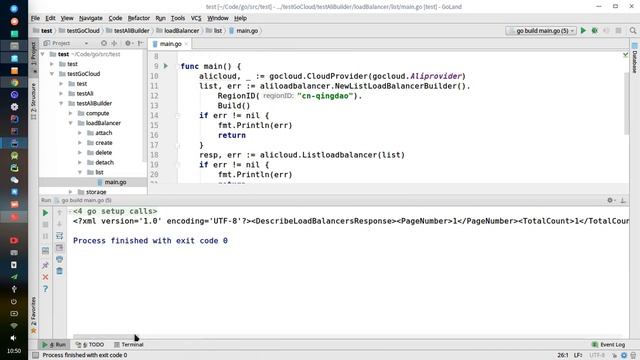Go down the stack trace arrow

[60, 224]
